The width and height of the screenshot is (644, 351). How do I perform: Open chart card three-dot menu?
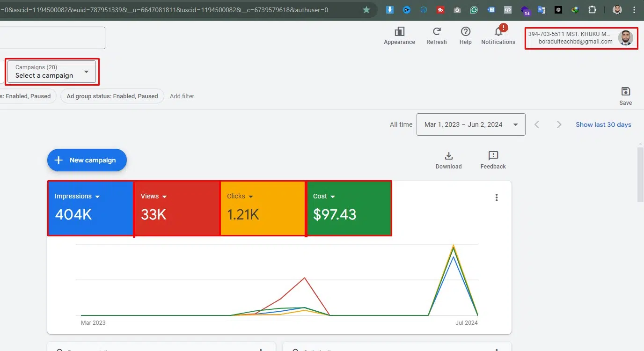click(x=497, y=197)
